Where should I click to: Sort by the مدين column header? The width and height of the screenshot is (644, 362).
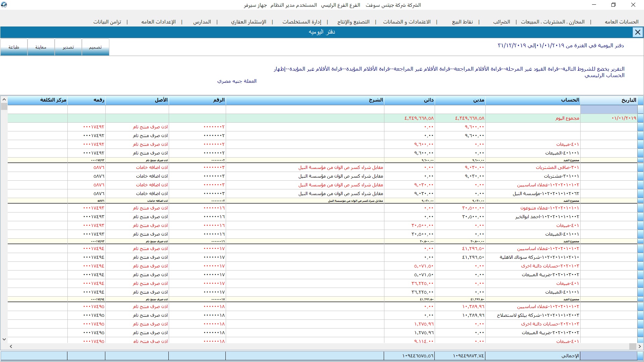(x=460, y=100)
